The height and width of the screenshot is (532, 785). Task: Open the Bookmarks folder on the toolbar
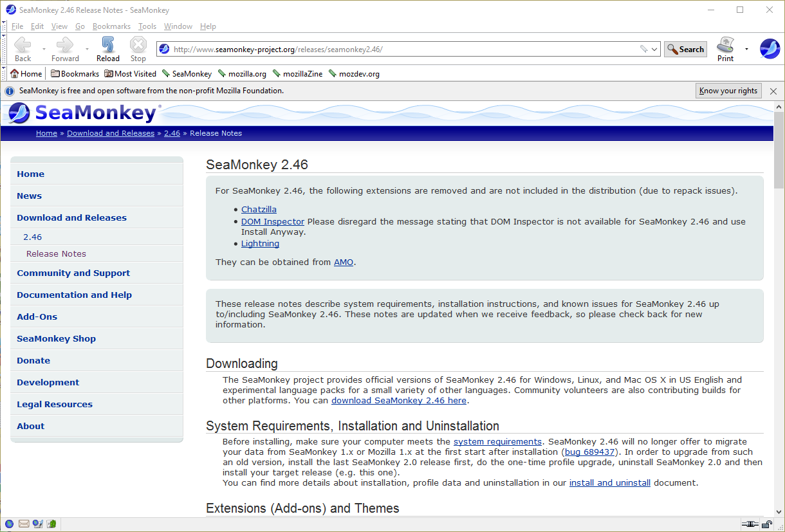75,73
